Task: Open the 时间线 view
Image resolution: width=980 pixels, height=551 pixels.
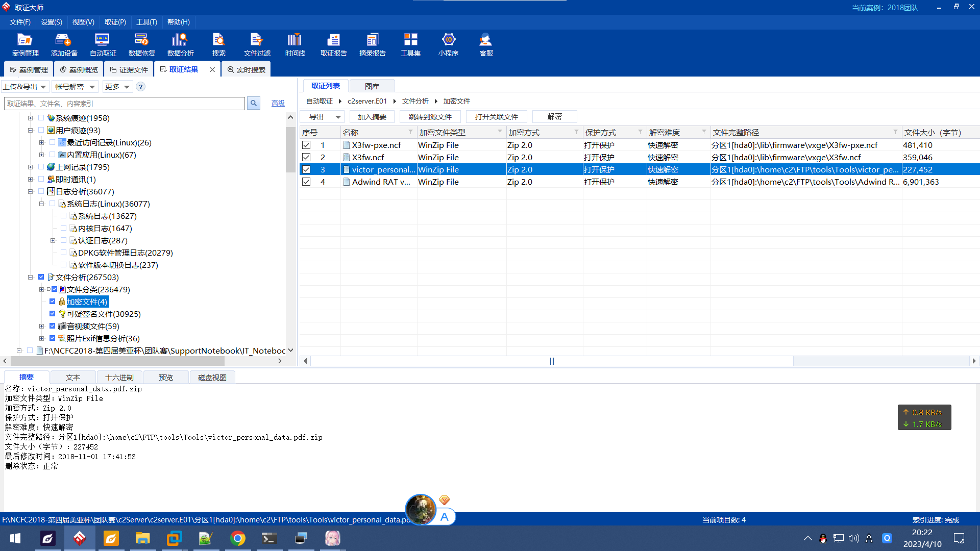Action: coord(295,44)
